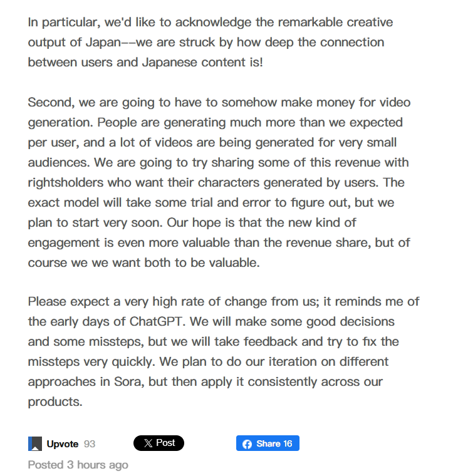
Task: Click the word 'rightsholders' in the text
Action: tap(65, 182)
